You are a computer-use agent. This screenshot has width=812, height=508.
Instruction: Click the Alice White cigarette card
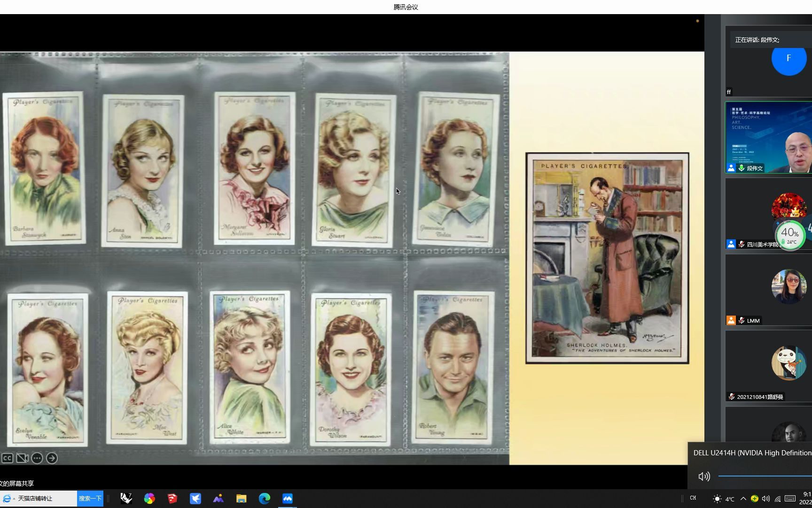(250, 367)
